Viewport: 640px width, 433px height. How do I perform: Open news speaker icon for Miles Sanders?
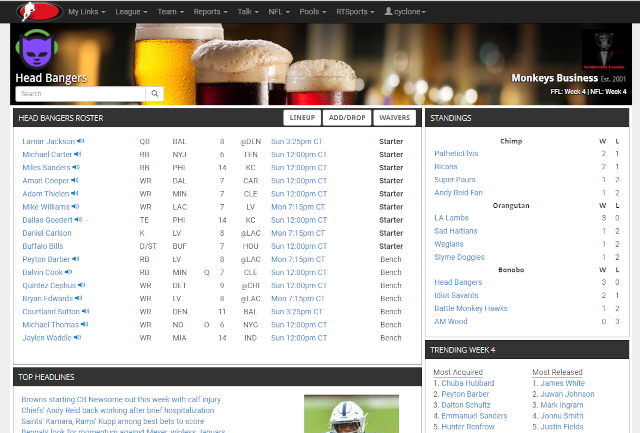click(76, 167)
